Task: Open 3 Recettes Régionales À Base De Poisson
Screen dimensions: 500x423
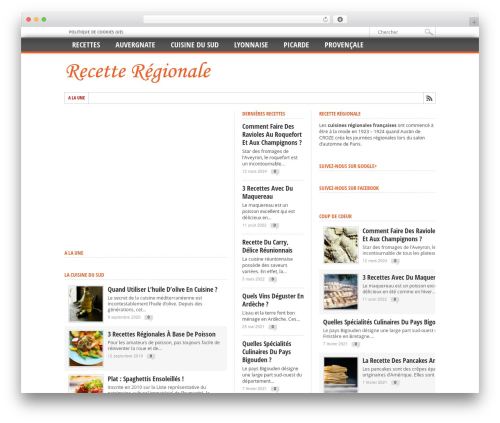Action: point(161,334)
